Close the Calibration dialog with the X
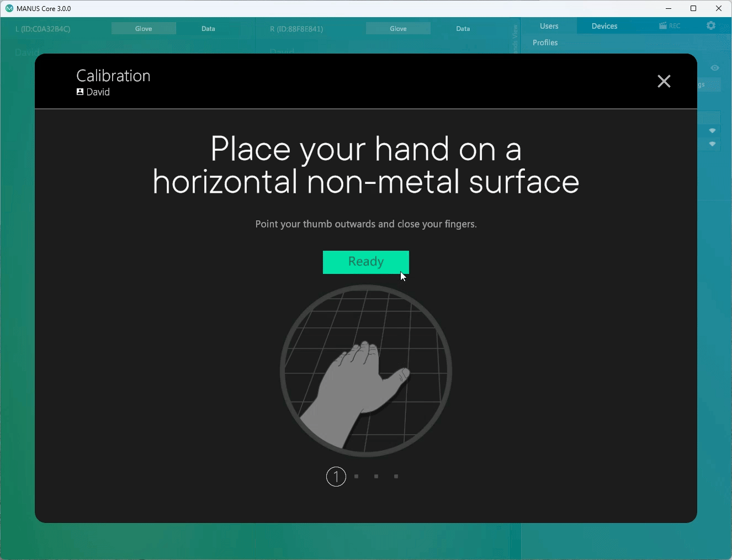 pyautogui.click(x=664, y=81)
